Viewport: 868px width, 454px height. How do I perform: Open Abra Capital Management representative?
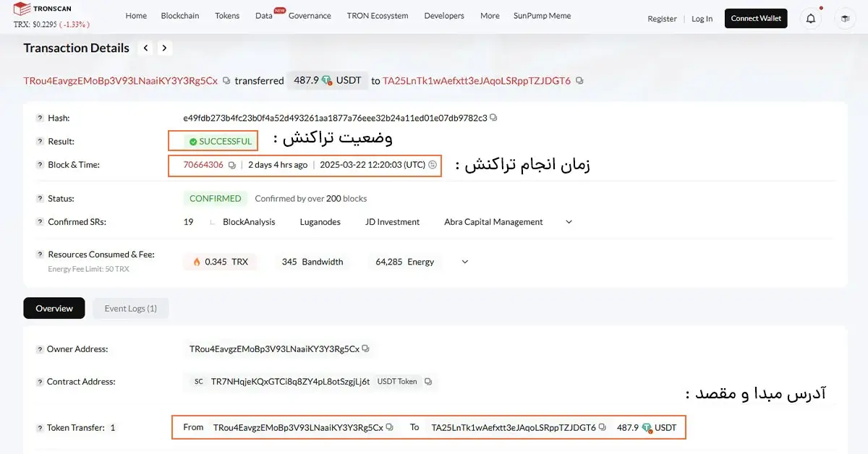pyautogui.click(x=493, y=222)
